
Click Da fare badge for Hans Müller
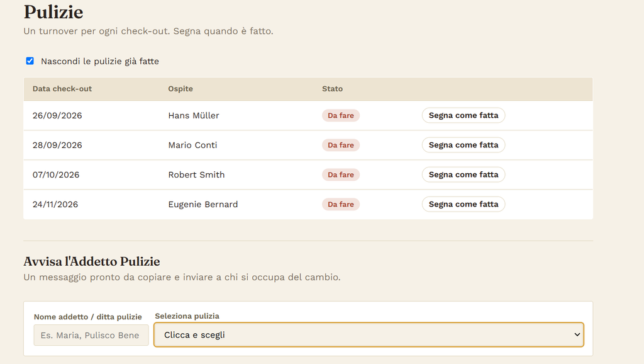tap(340, 116)
